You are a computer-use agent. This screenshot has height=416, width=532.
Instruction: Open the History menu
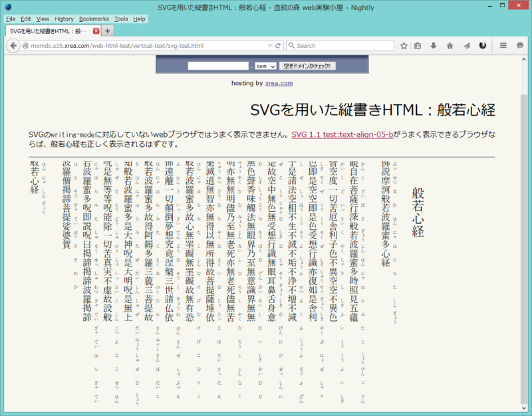pos(64,19)
